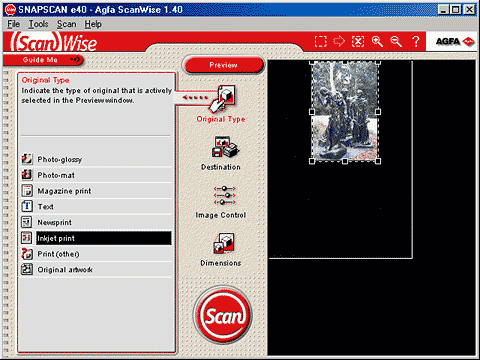The image size is (480, 360).
Task: Open the Dimensions step icon
Action: [223, 243]
